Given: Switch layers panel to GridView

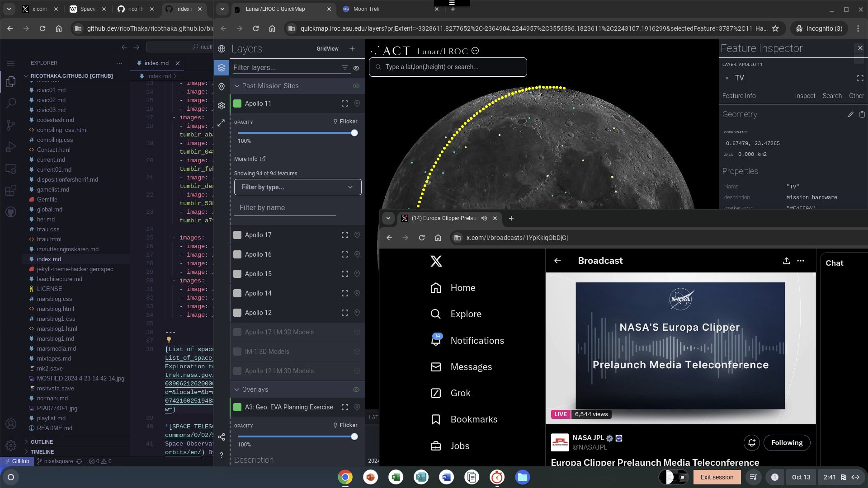Looking at the screenshot, I should point(327,49).
